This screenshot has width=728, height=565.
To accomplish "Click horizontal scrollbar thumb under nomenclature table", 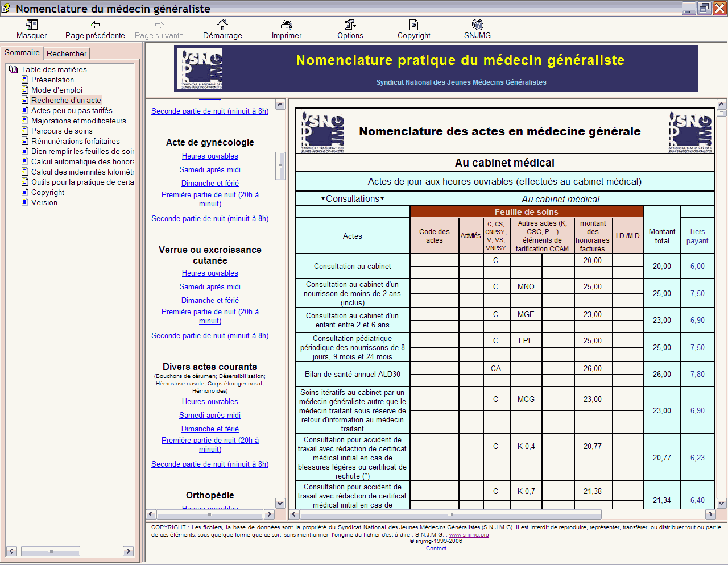I will tap(450, 514).
